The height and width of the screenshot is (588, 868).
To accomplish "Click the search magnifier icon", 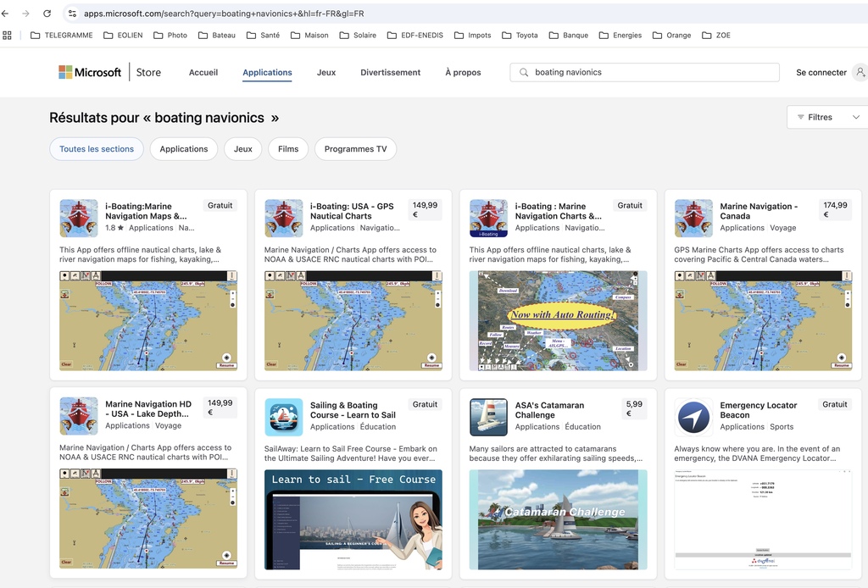I will click(523, 73).
